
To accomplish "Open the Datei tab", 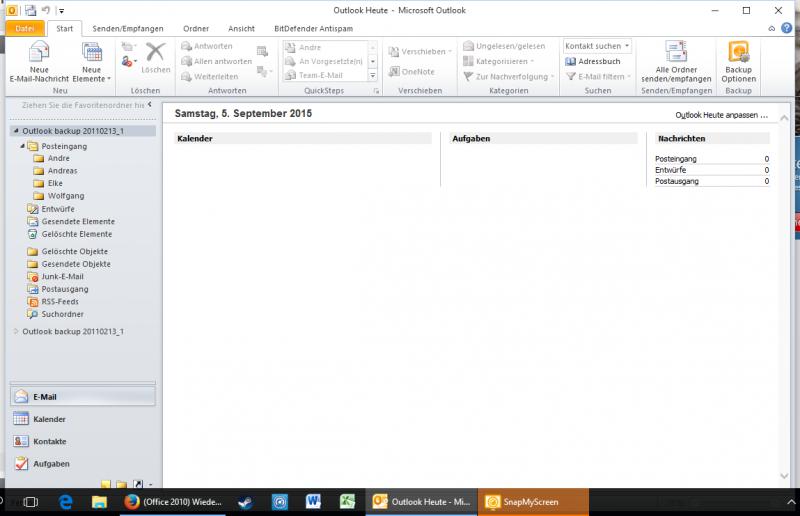I will click(24, 29).
